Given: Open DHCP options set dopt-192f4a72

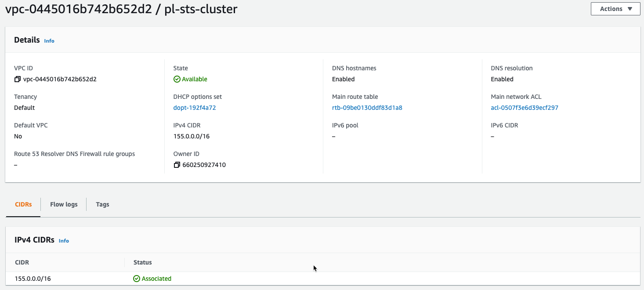Looking at the screenshot, I should coord(195,108).
